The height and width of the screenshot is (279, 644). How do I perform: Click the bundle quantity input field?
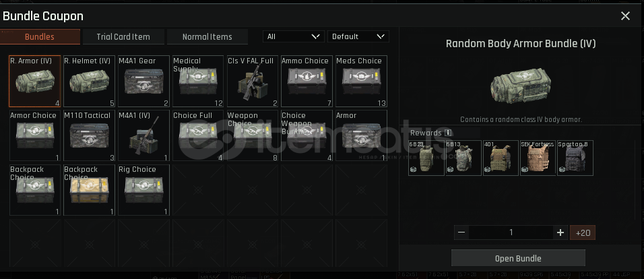511,232
